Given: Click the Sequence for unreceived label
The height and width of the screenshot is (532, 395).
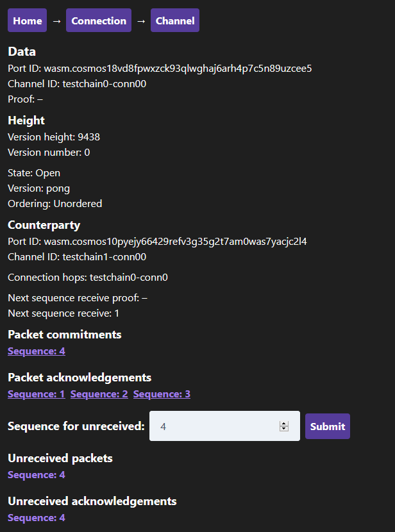Looking at the screenshot, I should (76, 426).
